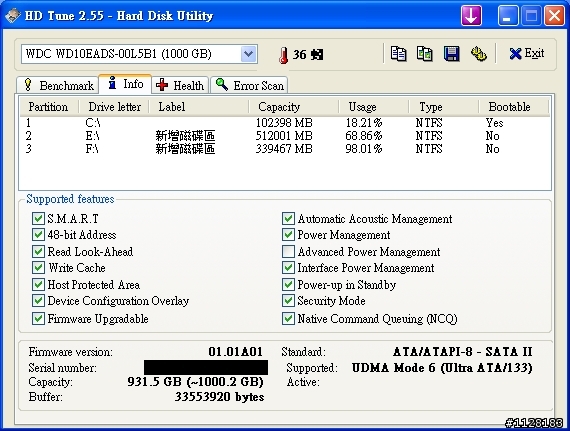
Task: Click the Yes bootable value for partition 1
Action: [x=494, y=123]
